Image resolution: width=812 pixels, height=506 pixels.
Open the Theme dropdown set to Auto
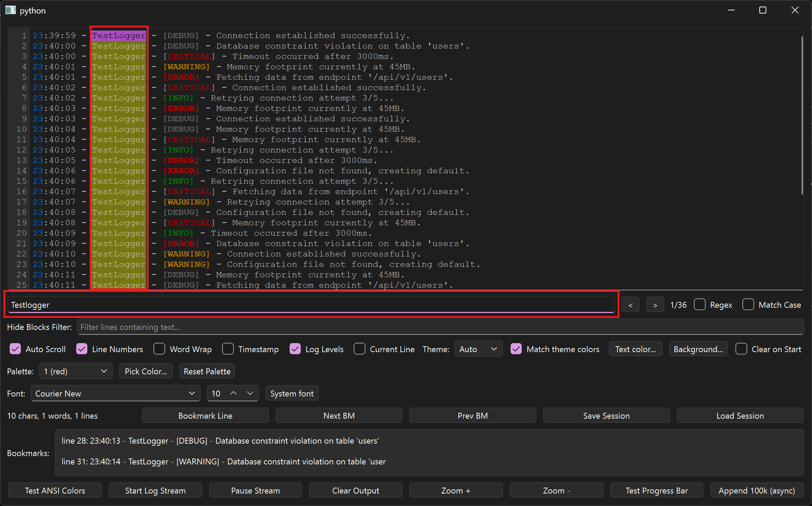click(x=478, y=349)
